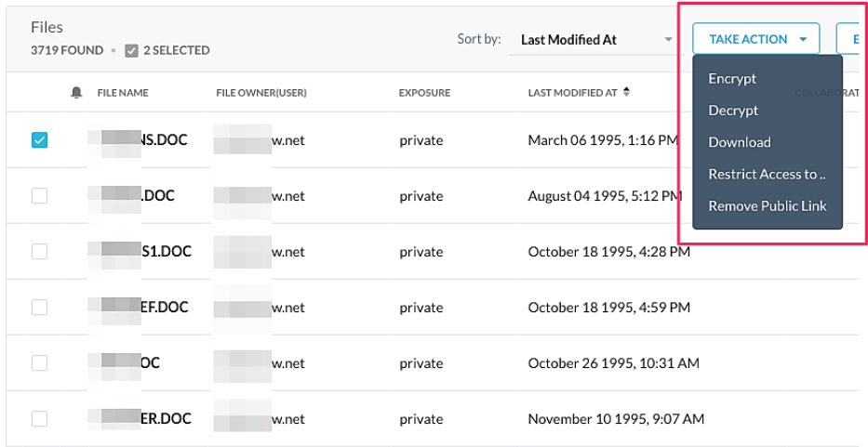Tick the checkbox for October 26 1995 file

click(x=39, y=363)
